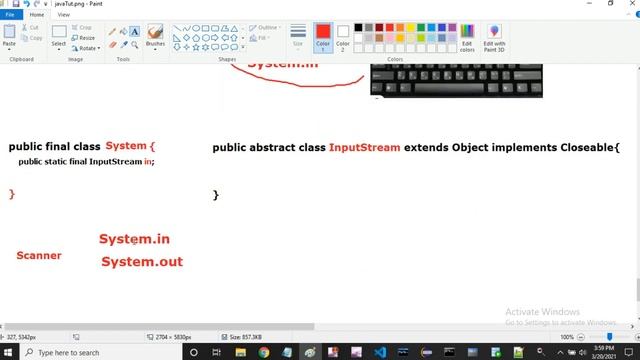This screenshot has height=360, width=640.
Task: Click the zoom out minus button
Action: [x=581, y=337]
